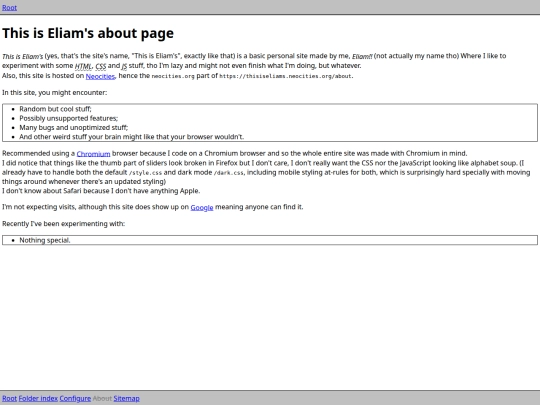The height and width of the screenshot is (405, 540).
Task: Click list item 'Possibly unsupported features;'
Action: 69,118
